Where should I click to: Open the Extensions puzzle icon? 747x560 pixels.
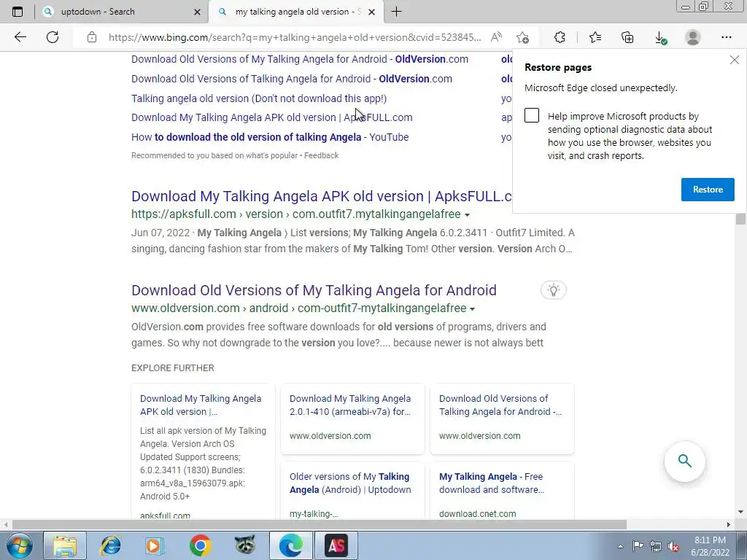(x=560, y=37)
